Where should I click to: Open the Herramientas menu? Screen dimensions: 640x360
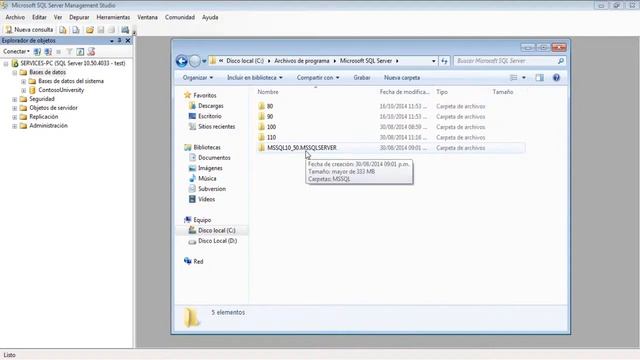(113, 17)
